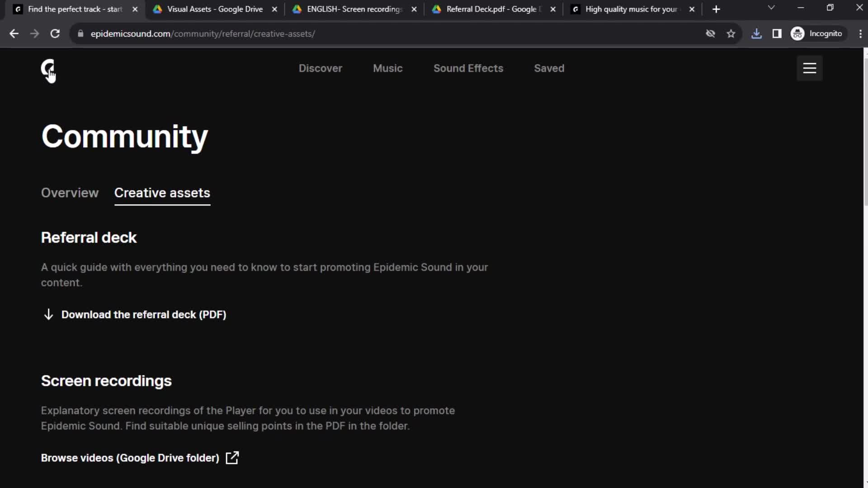Click the download arrow icon for referral deck
This screenshot has width=868, height=488.
[47, 314]
